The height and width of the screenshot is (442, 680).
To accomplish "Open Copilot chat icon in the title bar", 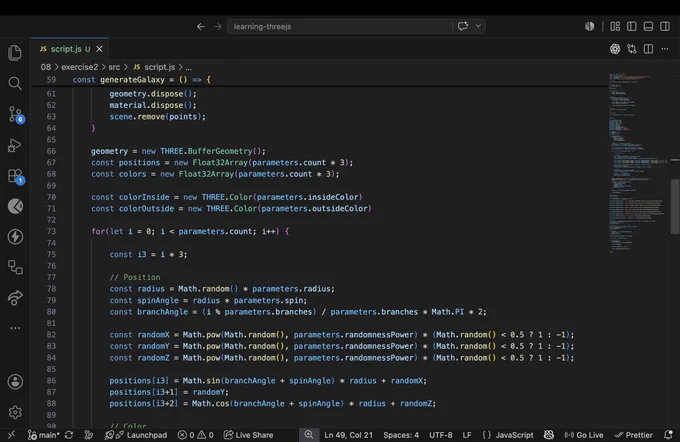I will pyautogui.click(x=463, y=26).
